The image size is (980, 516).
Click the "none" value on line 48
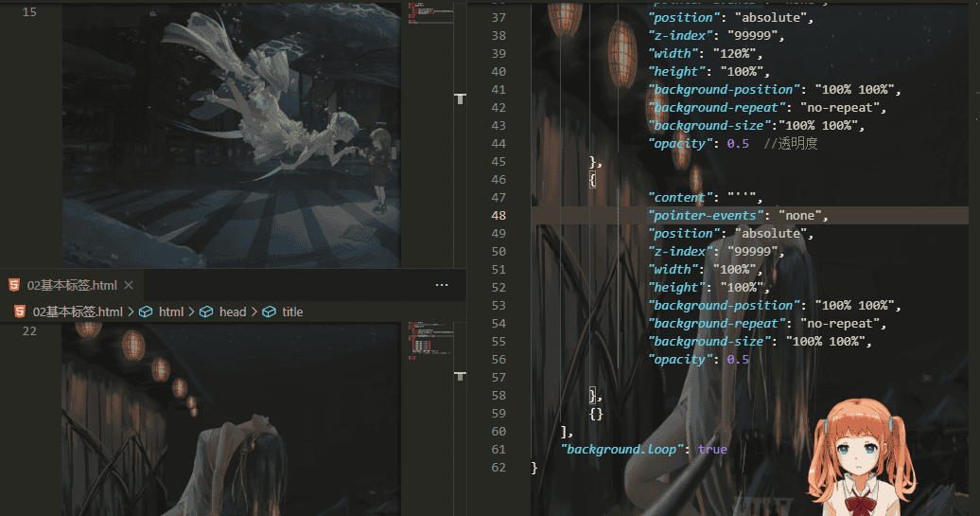tap(799, 215)
